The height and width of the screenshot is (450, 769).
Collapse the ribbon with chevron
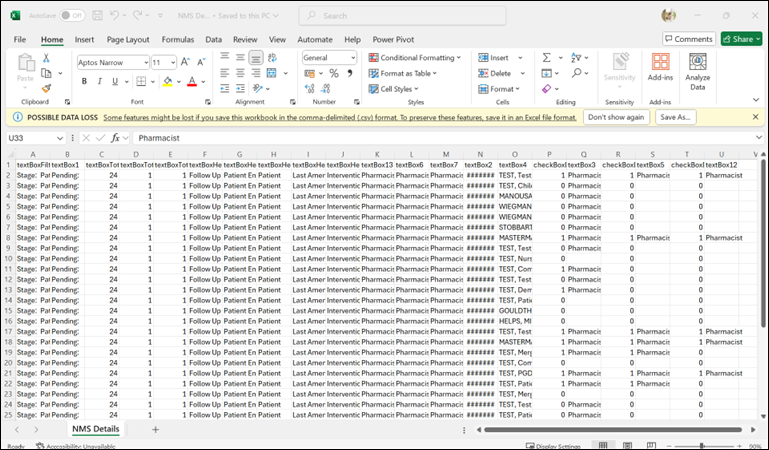(756, 100)
